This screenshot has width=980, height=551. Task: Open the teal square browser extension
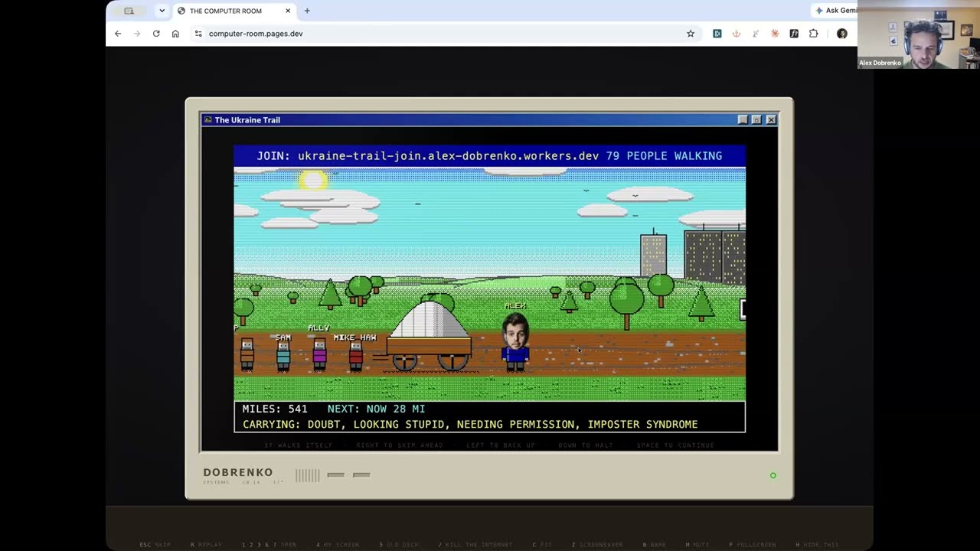(717, 34)
